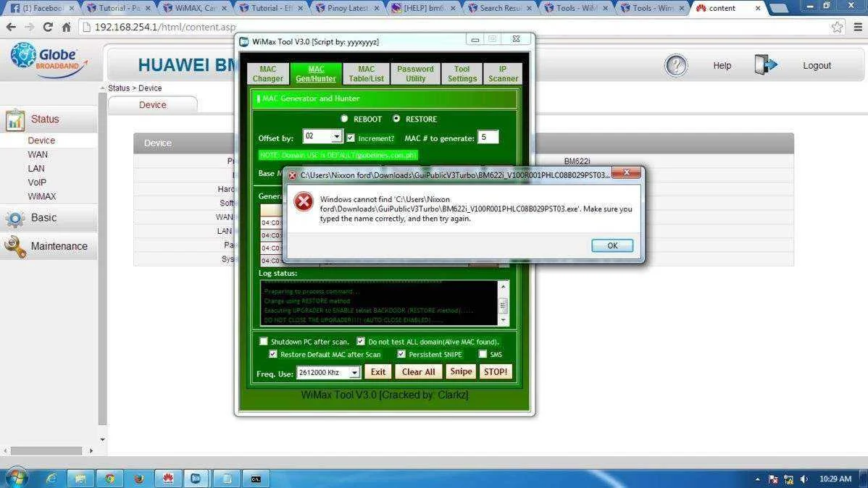Click the Help question mark icon
The width and height of the screenshot is (868, 488).
pyautogui.click(x=676, y=65)
